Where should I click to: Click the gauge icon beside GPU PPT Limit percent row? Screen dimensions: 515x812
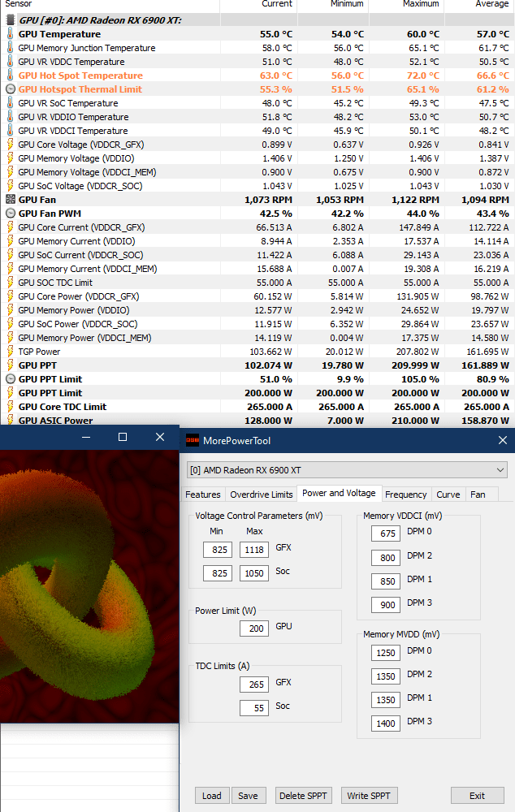pos(10,379)
